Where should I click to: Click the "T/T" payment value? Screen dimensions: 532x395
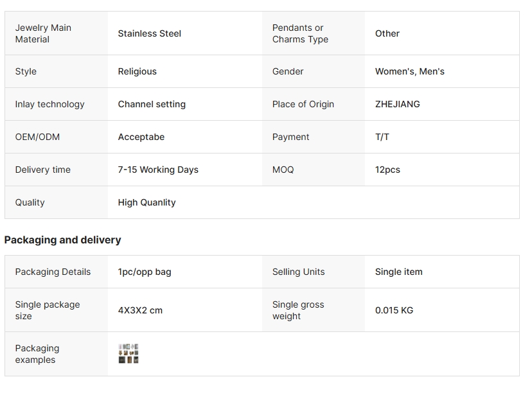(x=382, y=137)
